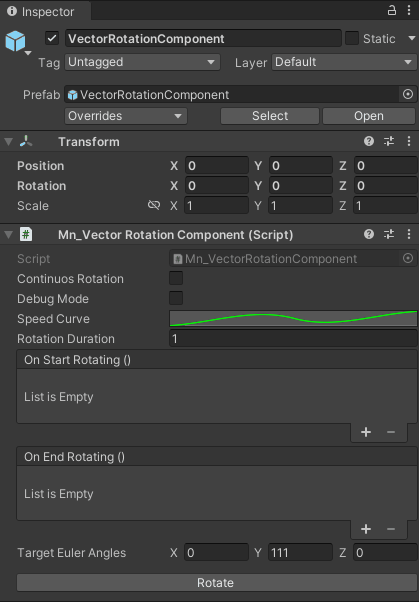Add a listener to On End Rotating

click(366, 529)
